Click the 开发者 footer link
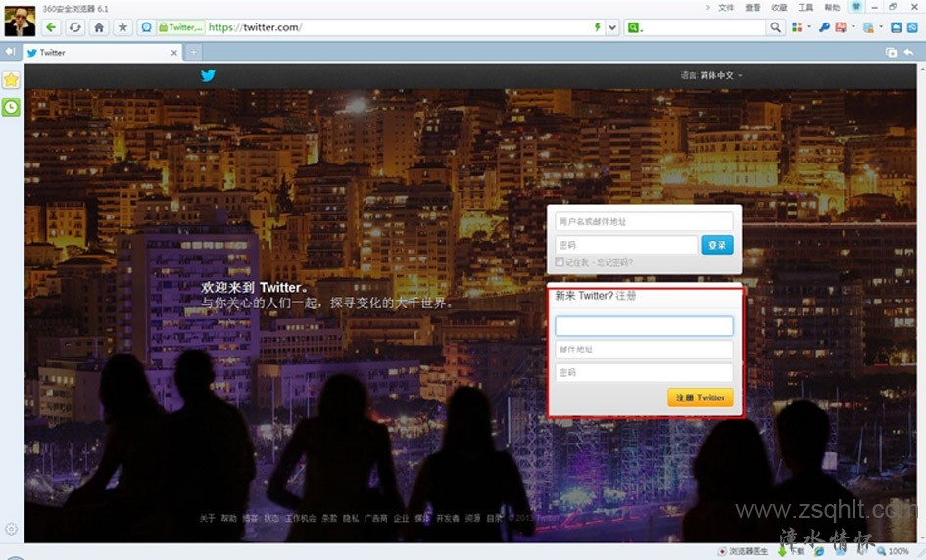Viewport: 926px width, 560px height. pyautogui.click(x=448, y=518)
